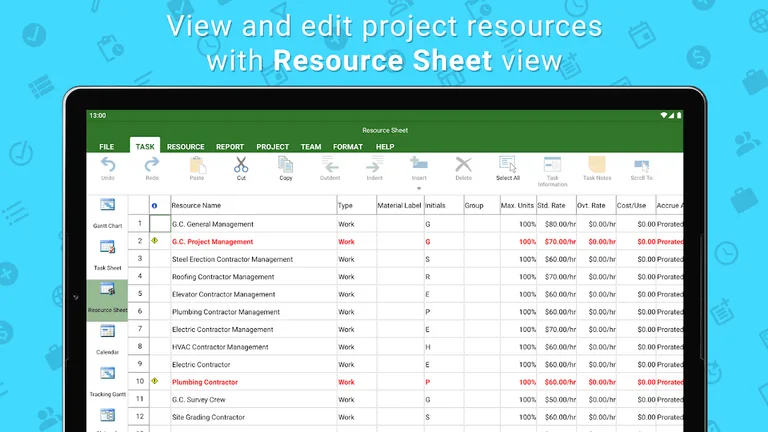
Task: Open the PROJECT ribbon tab
Action: (x=272, y=146)
